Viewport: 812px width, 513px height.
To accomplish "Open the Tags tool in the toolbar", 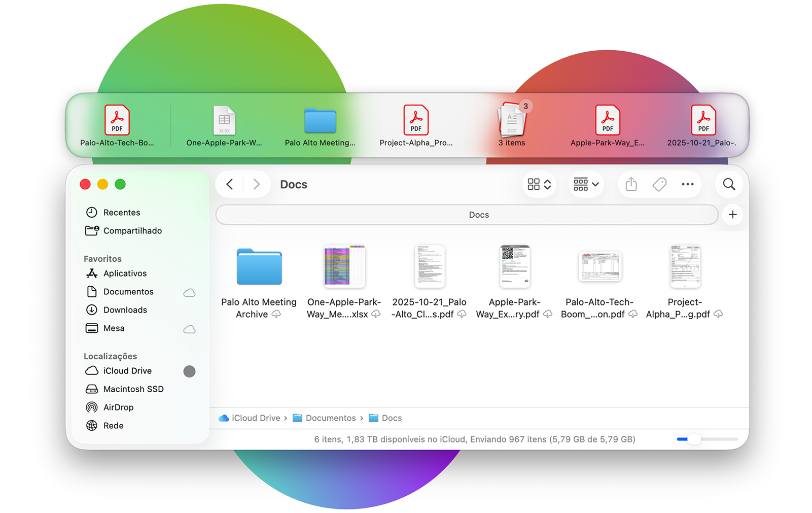I will (659, 184).
